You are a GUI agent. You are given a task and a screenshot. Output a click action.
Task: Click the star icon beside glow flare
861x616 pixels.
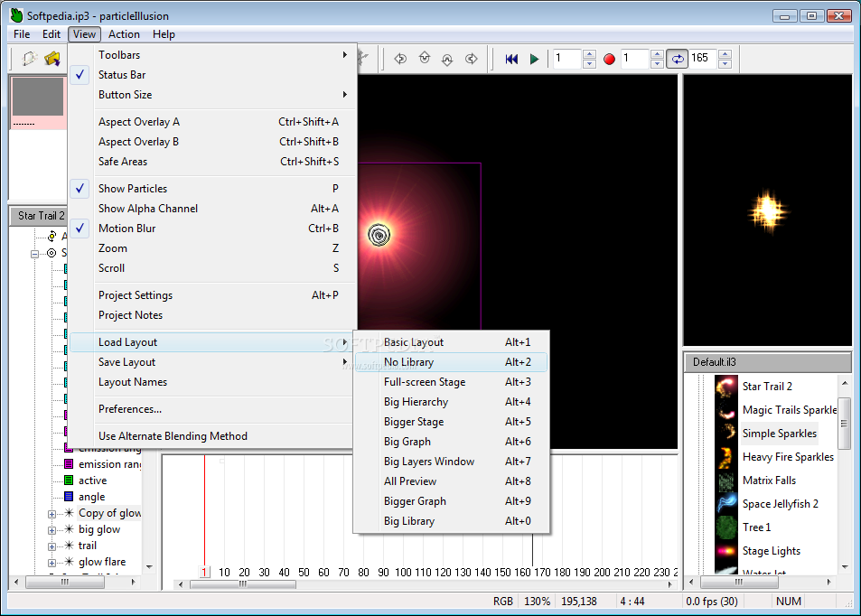click(70, 561)
